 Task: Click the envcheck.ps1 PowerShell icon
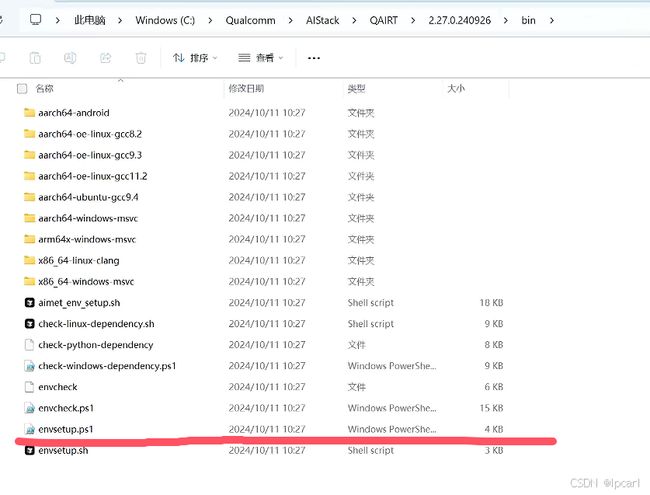tap(29, 408)
